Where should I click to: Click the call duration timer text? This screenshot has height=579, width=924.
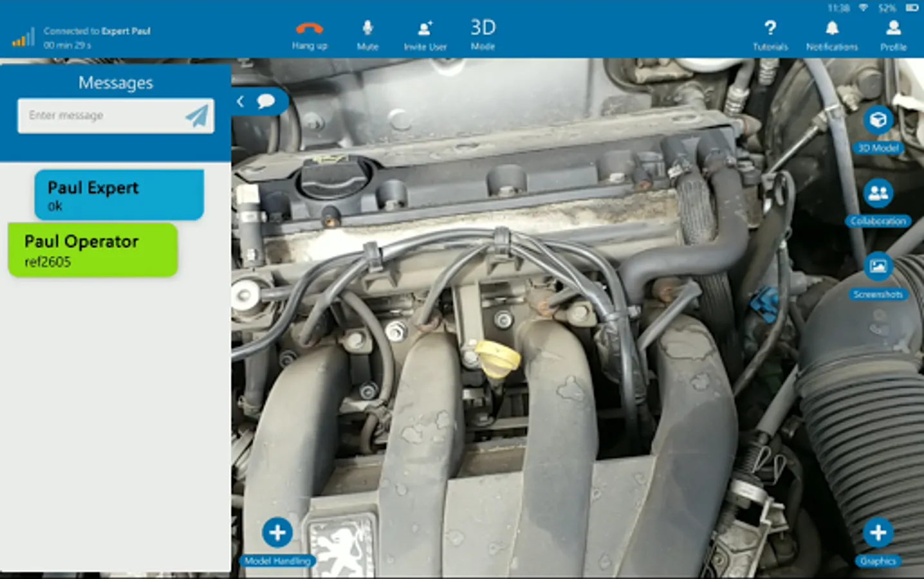(x=68, y=46)
